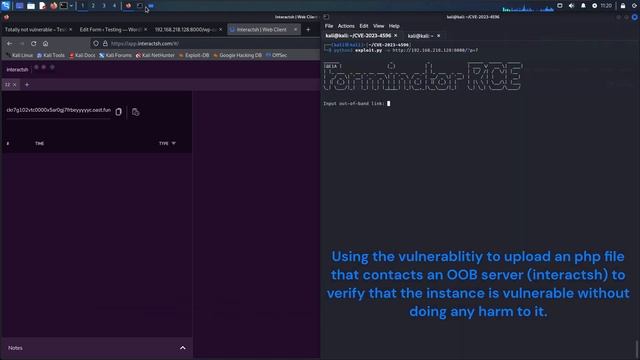Click the terminal 'Input out-of-band link' prompt
Image resolution: width=640 pixels, height=360 pixels.
coord(354,104)
